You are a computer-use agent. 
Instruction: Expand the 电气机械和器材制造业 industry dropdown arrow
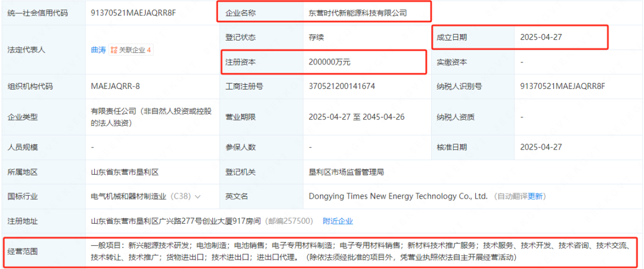[x=197, y=197]
